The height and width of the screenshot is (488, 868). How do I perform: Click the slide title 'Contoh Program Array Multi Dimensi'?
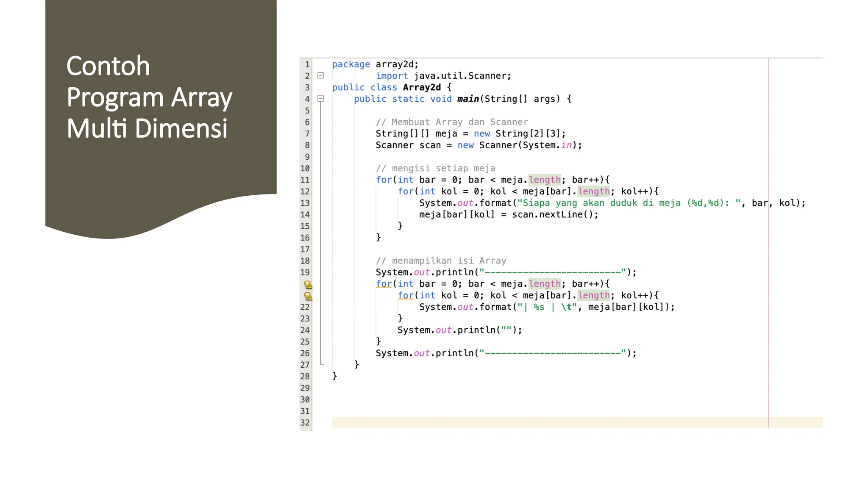(149, 97)
